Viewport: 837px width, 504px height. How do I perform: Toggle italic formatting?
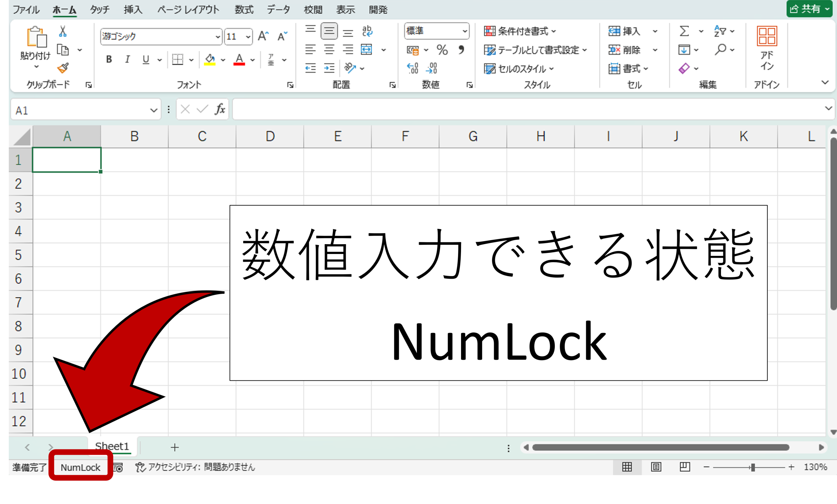click(x=128, y=59)
